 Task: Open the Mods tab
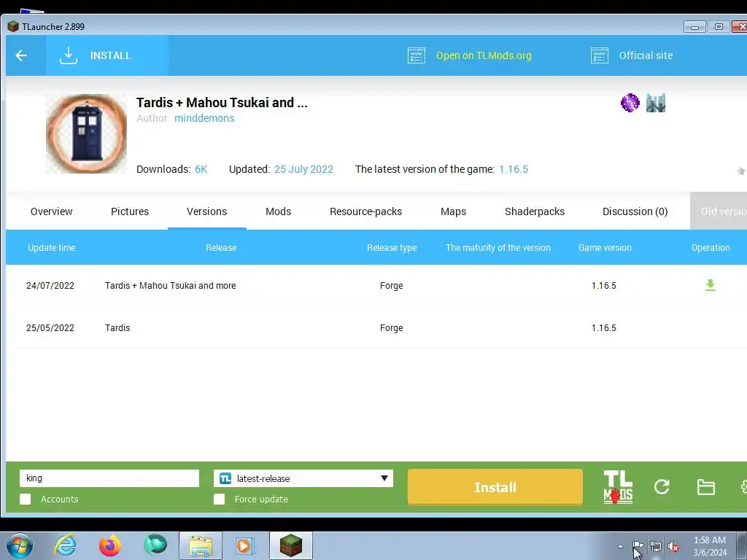pos(278,211)
